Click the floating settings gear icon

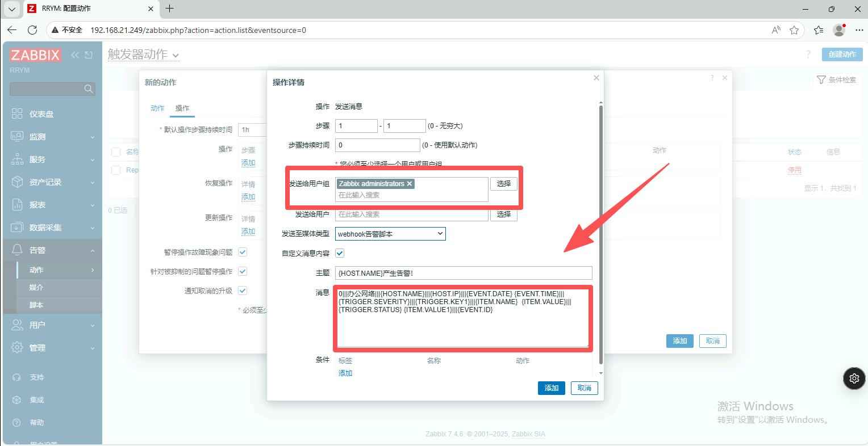[854, 378]
